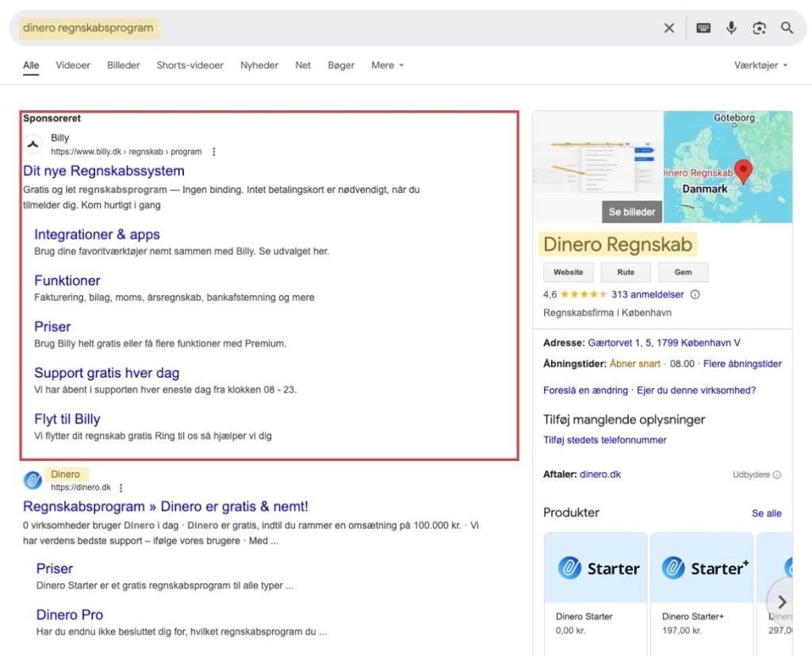Click the Dinero screenshot photo thumbnail
This screenshot has height=656, width=812.
click(x=598, y=167)
